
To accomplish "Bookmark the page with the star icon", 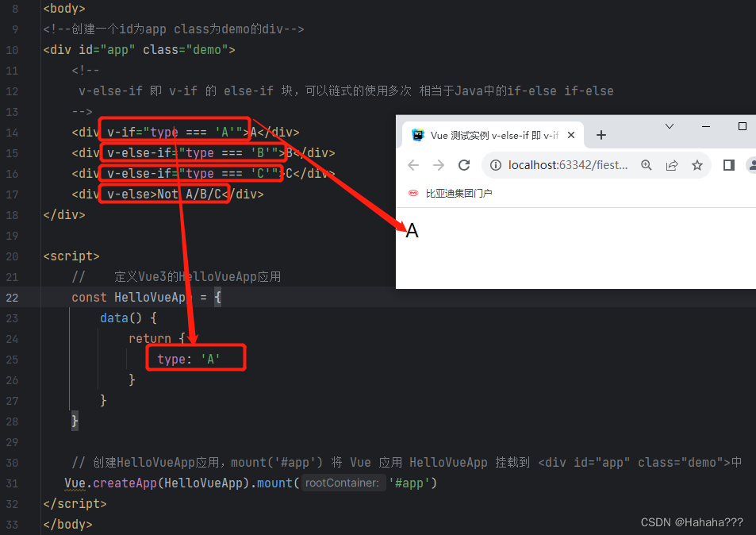I will [x=697, y=165].
